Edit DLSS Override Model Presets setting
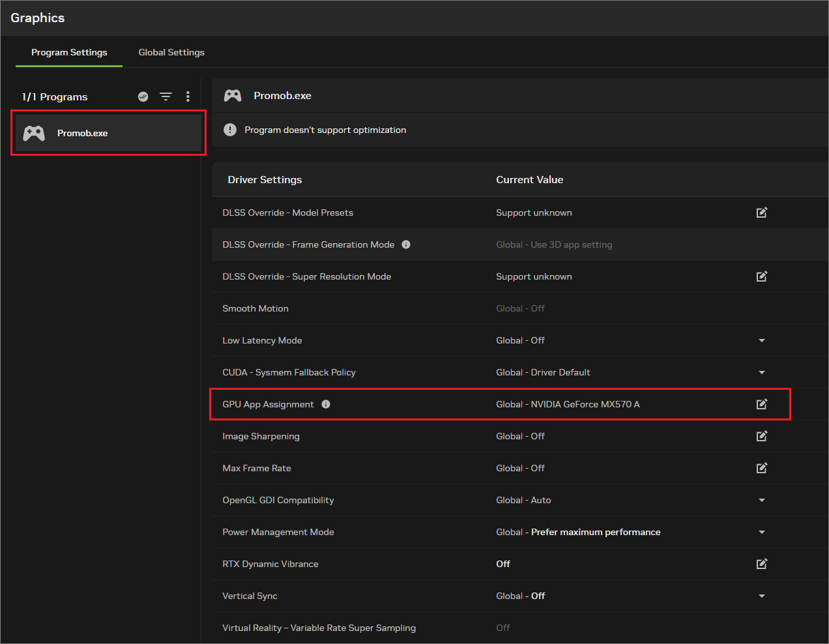The width and height of the screenshot is (829, 644). click(x=762, y=212)
